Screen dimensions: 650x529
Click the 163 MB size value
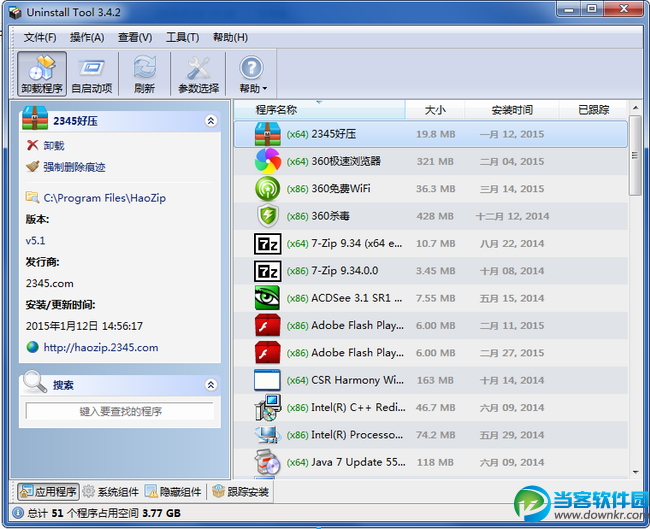[435, 380]
